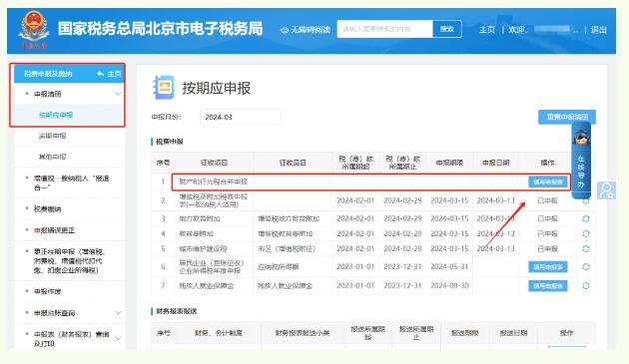This screenshot has width=629, height=364.
Task: Refresh row 7 残疾人就业保障金 status
Action: point(586,286)
